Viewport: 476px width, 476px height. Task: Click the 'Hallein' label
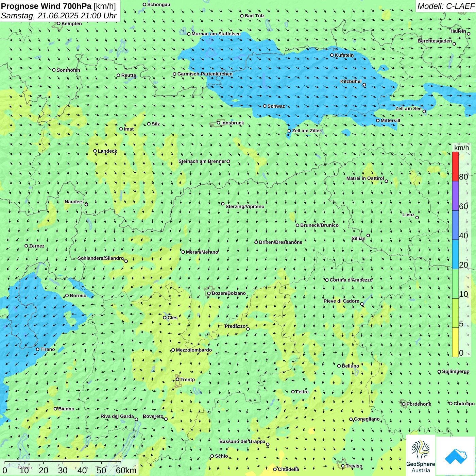pos(458,31)
